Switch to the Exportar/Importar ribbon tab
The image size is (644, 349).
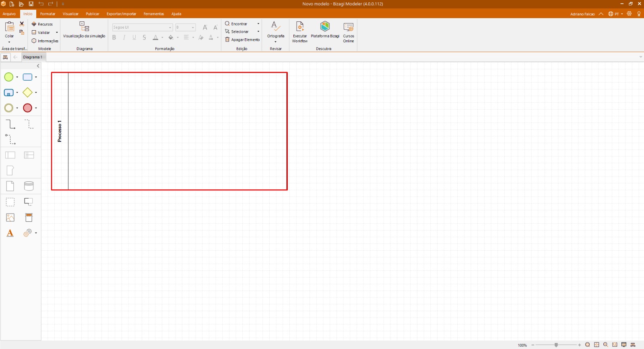(x=122, y=14)
